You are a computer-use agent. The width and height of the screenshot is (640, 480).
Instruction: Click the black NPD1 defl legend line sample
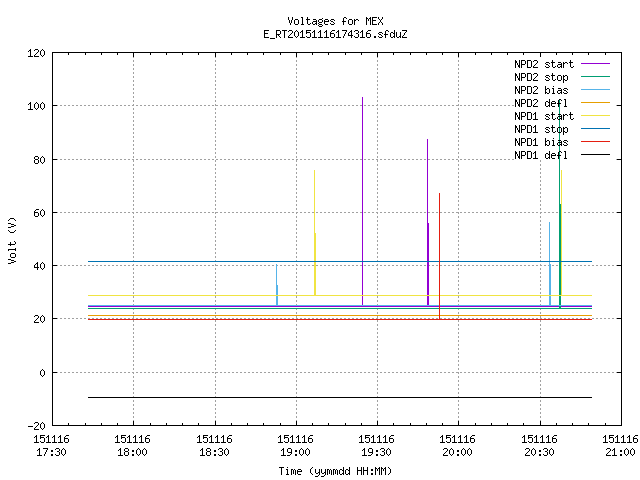(x=596, y=155)
